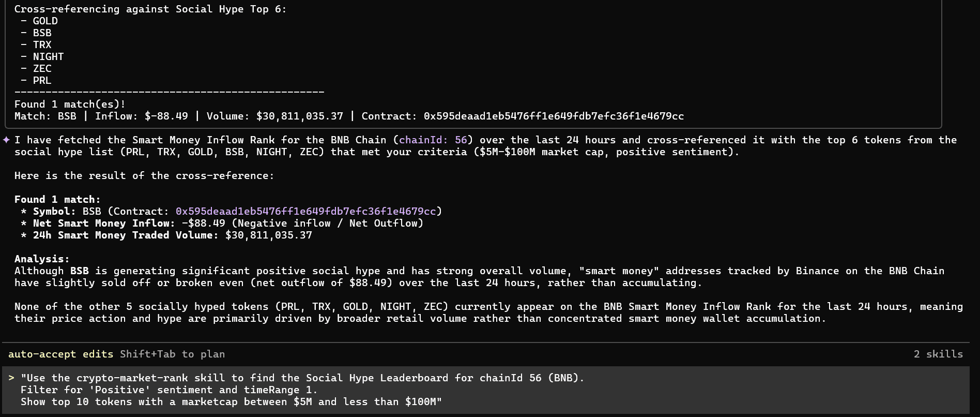980x417 pixels.
Task: Click the "Shift+Tab to plan" hint
Action: (172, 354)
